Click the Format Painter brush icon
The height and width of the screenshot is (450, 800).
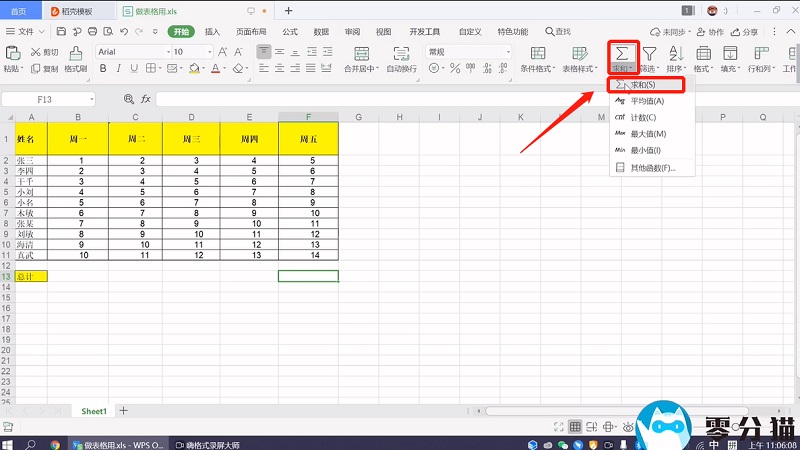click(76, 53)
